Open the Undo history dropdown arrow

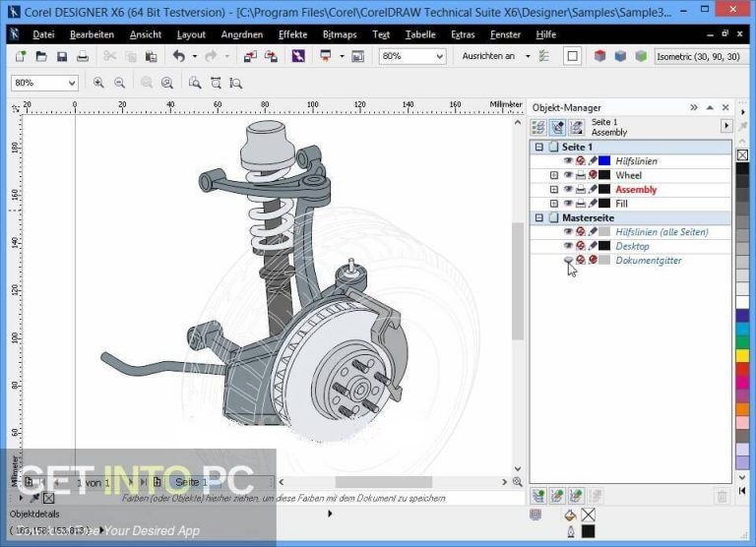195,56
